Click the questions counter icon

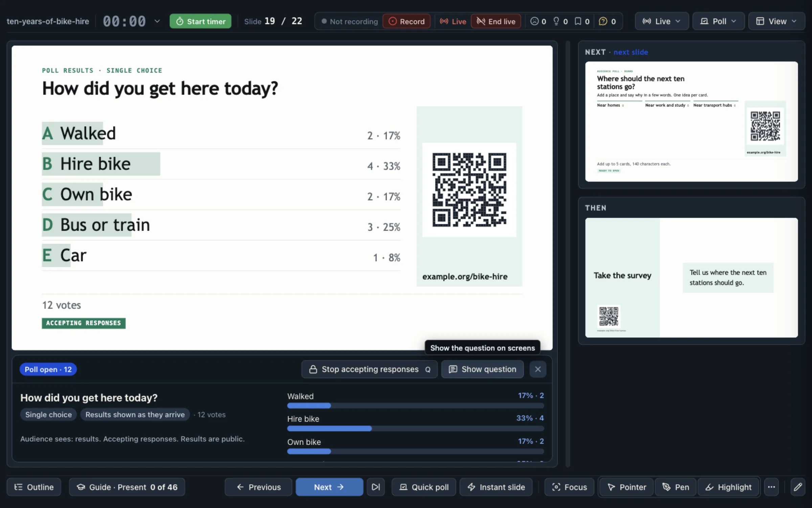tap(603, 21)
